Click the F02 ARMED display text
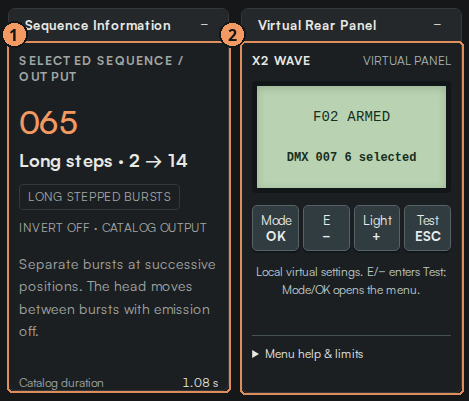469x401 pixels. pos(351,116)
